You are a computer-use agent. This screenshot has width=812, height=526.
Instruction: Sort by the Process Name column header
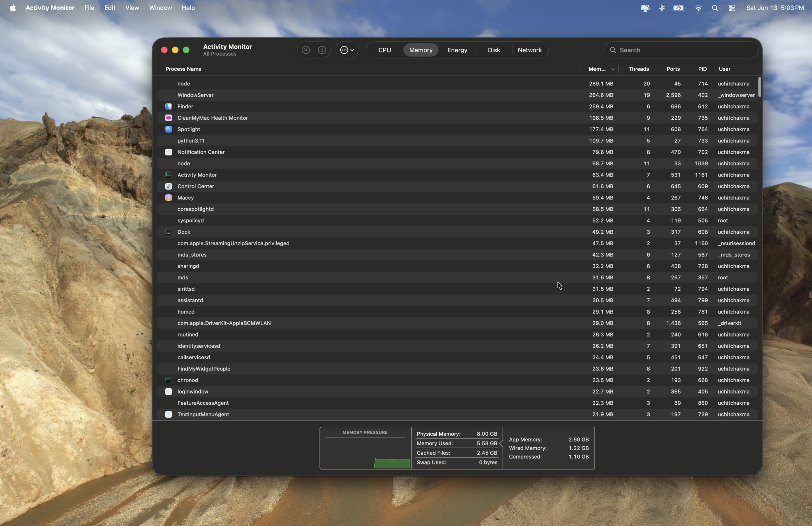[x=183, y=69]
